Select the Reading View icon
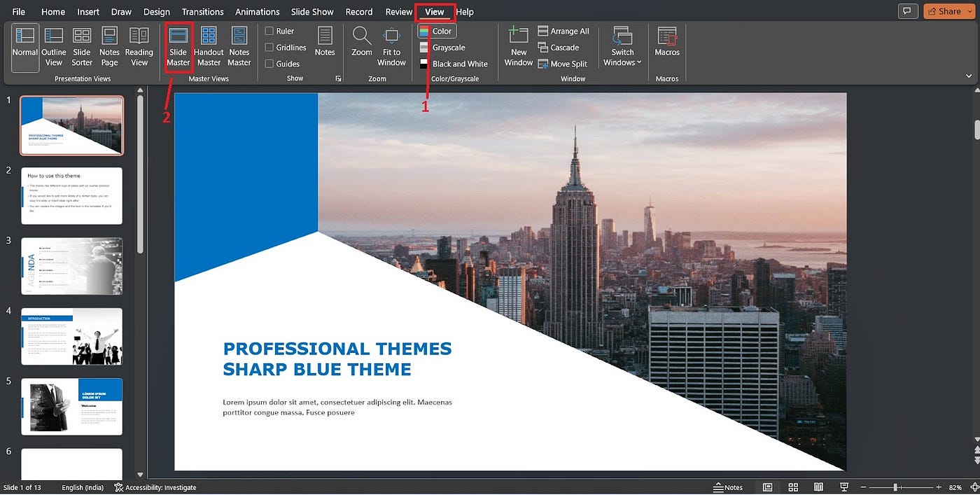The image size is (980, 495). pos(139,47)
